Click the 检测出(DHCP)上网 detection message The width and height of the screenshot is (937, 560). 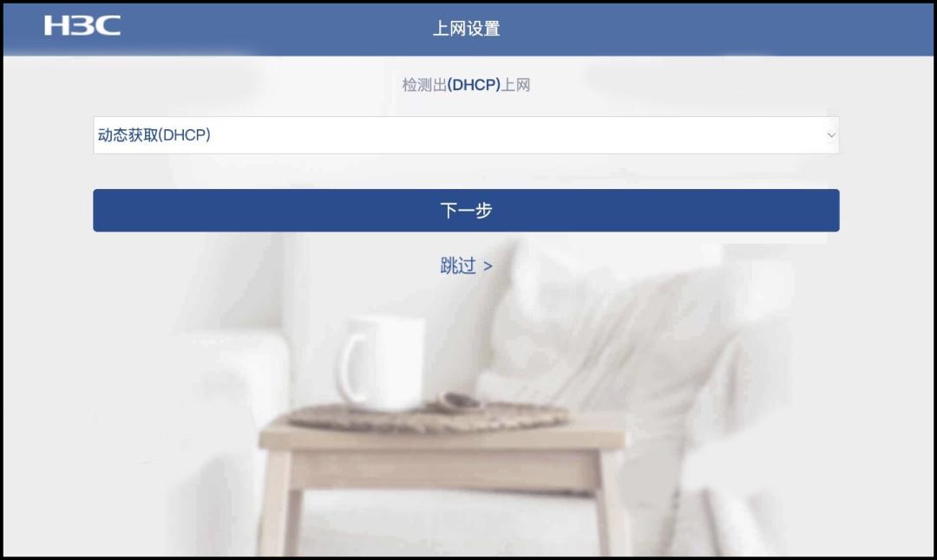point(466,85)
